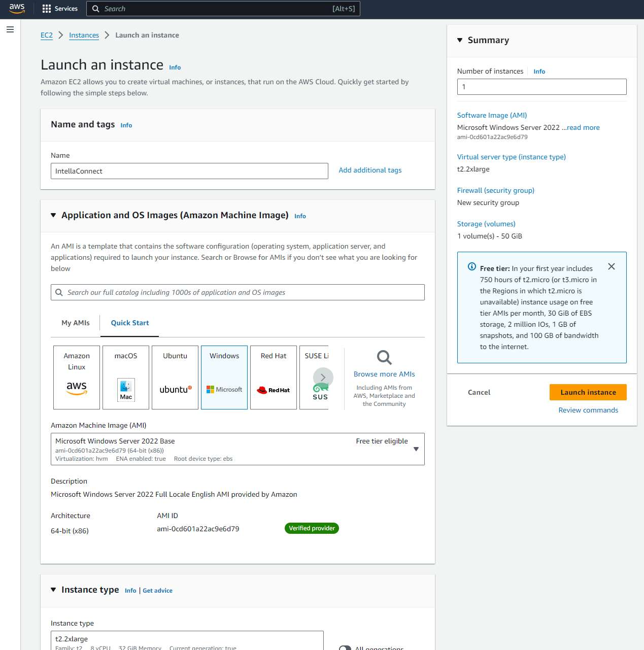Select the SUSE Linux AMI tile
Image resolution: width=644 pixels, height=650 pixels.
[x=314, y=378]
